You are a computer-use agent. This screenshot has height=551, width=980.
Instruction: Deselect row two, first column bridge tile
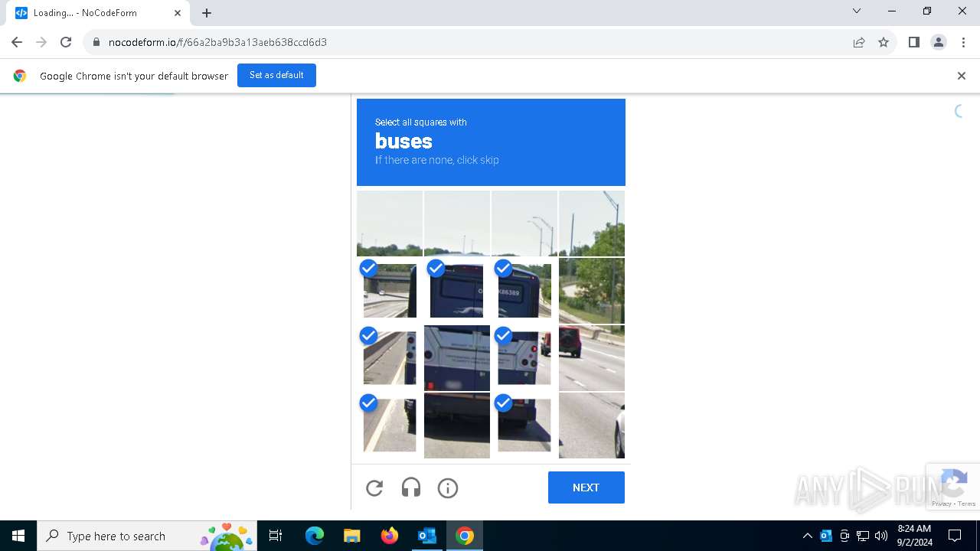coord(390,291)
